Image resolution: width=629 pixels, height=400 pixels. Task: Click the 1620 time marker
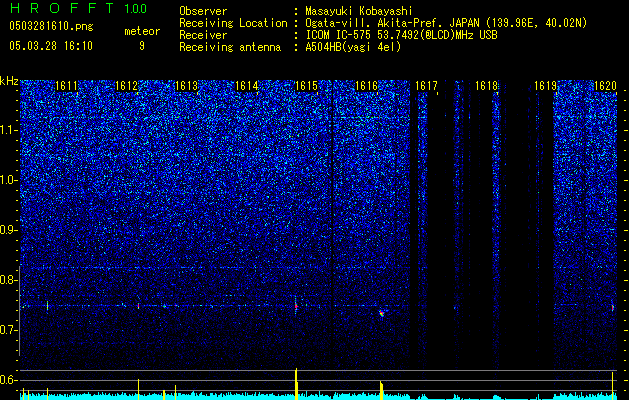click(605, 86)
